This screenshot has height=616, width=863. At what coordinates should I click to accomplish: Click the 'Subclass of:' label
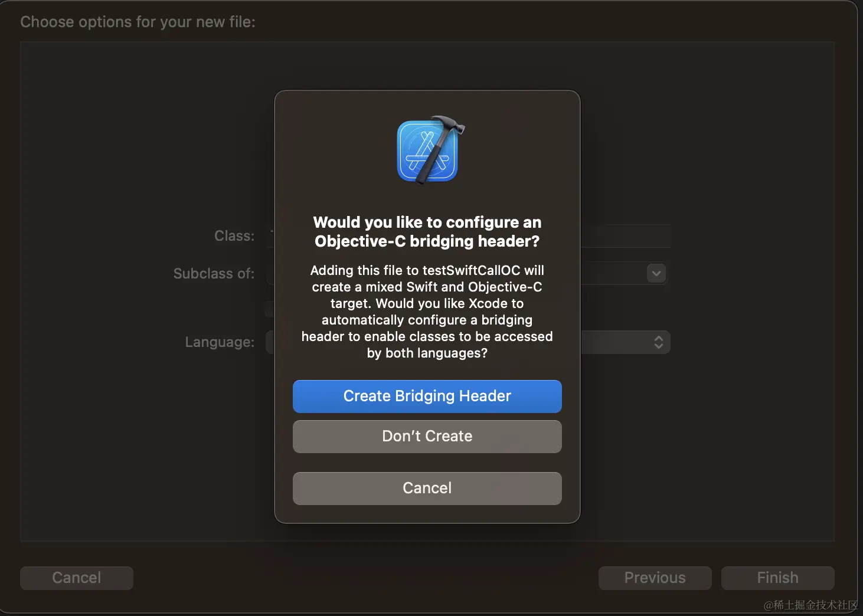[x=214, y=274]
